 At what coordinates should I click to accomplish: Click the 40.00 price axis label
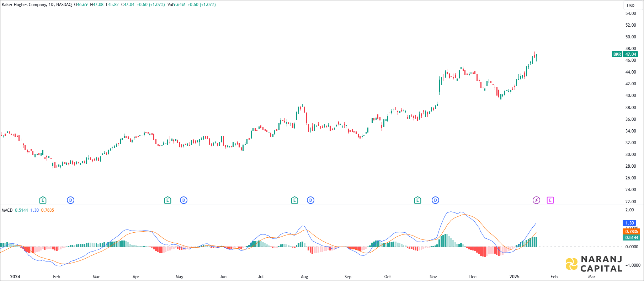tap(631, 96)
